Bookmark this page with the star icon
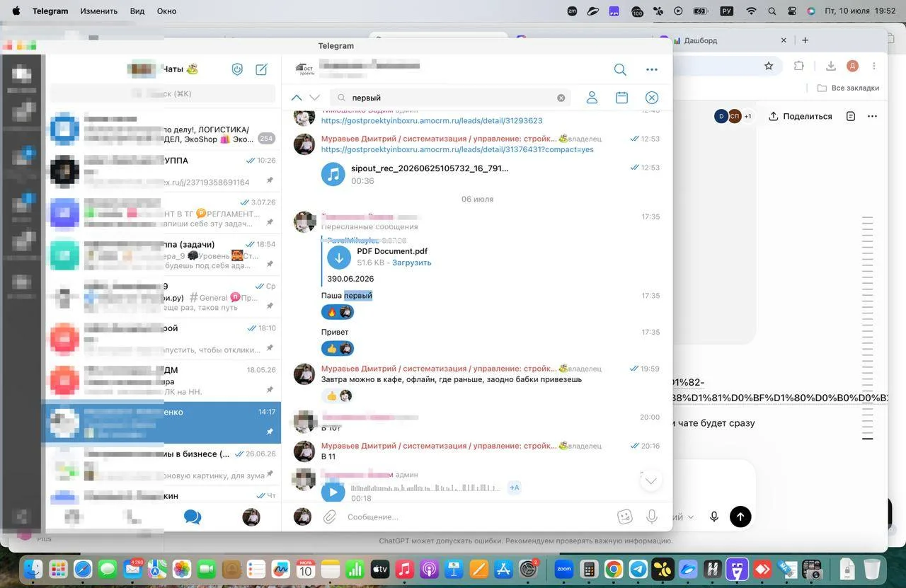This screenshot has height=588, width=906. [769, 66]
